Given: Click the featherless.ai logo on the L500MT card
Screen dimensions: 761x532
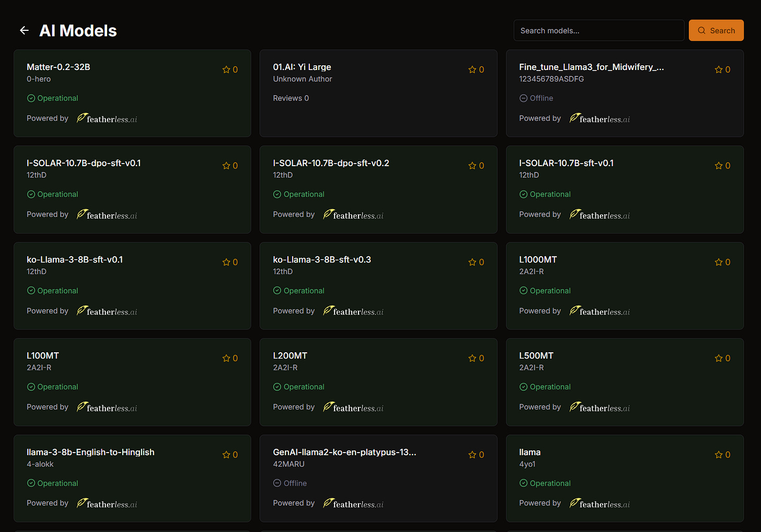Looking at the screenshot, I should tap(599, 407).
